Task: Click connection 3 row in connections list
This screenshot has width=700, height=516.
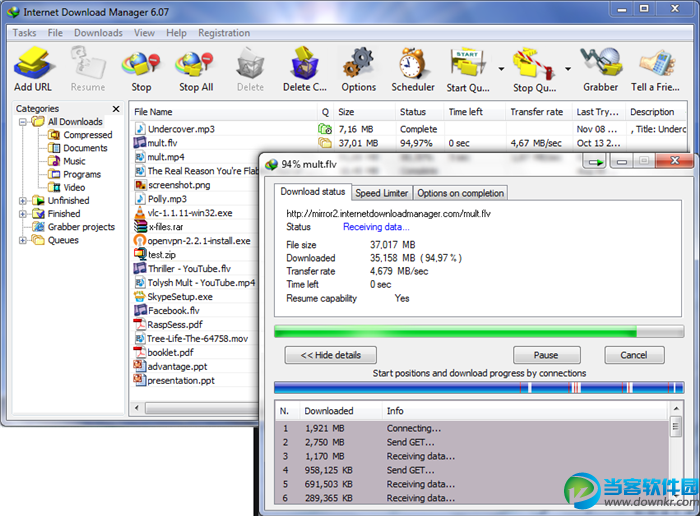Action: (472, 456)
